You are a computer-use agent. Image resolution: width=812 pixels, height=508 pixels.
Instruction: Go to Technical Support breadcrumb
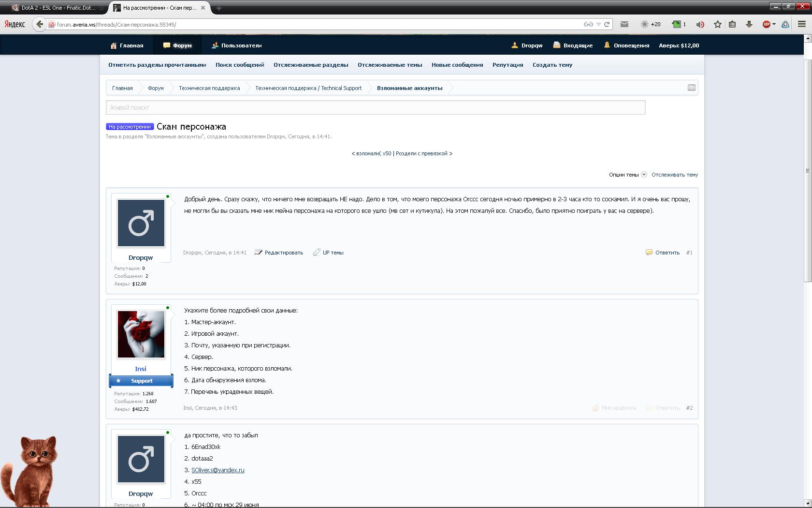click(x=308, y=88)
